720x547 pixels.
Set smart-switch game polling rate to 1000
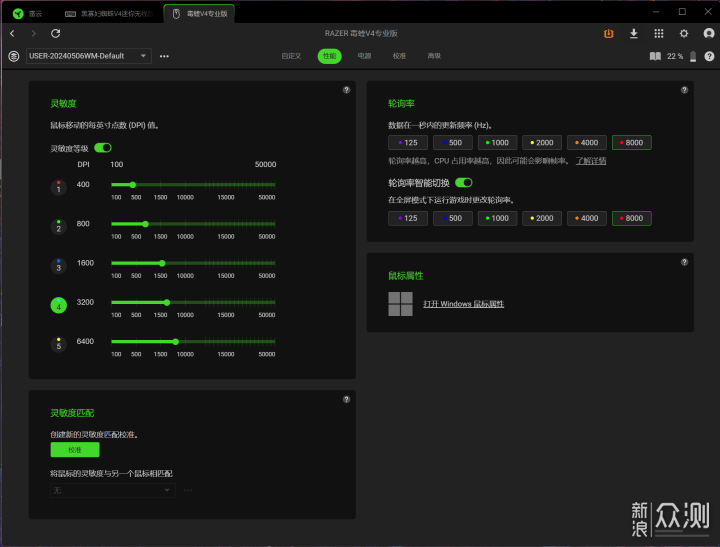497,218
